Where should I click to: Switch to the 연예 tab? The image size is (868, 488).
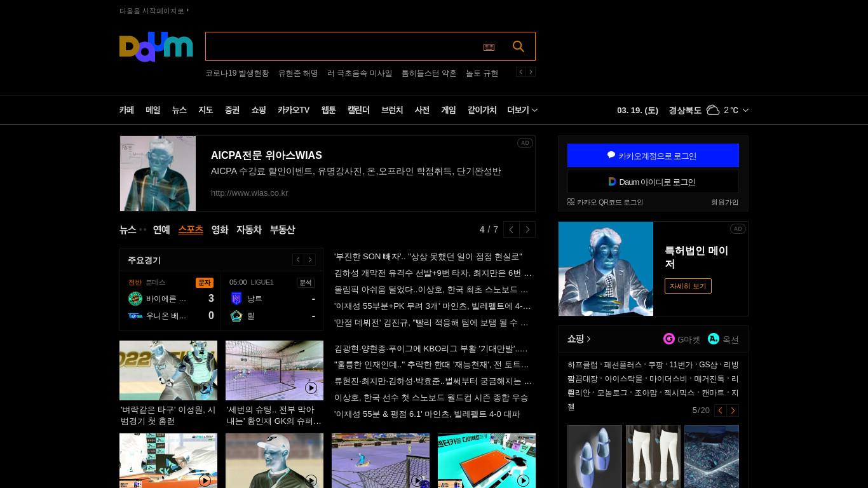point(161,229)
